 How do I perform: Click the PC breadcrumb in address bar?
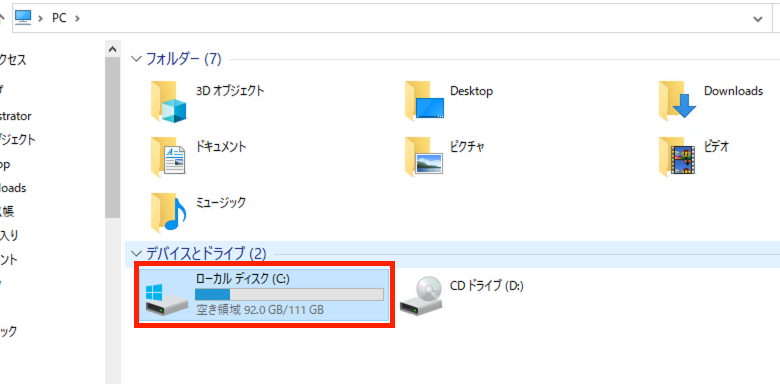pyautogui.click(x=59, y=18)
